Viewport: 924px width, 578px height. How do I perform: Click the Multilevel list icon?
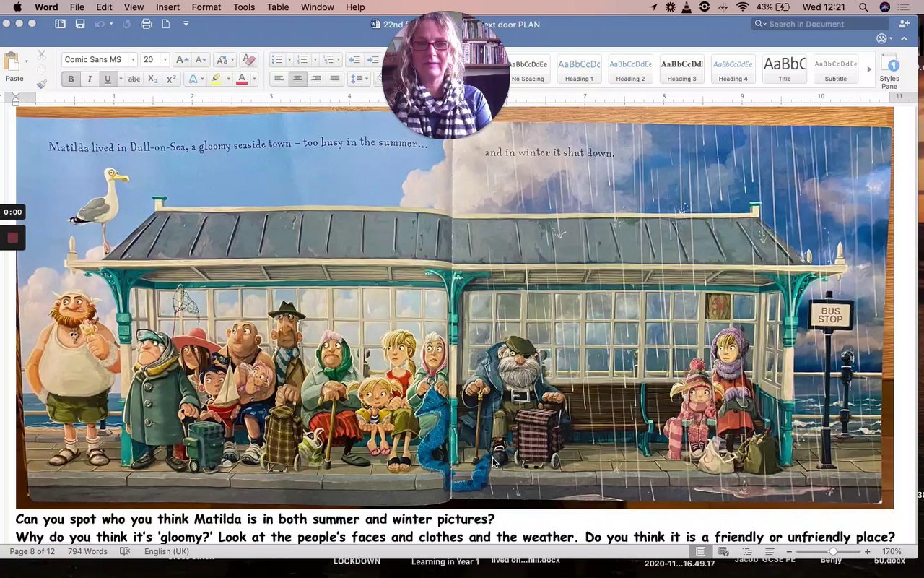click(x=329, y=60)
